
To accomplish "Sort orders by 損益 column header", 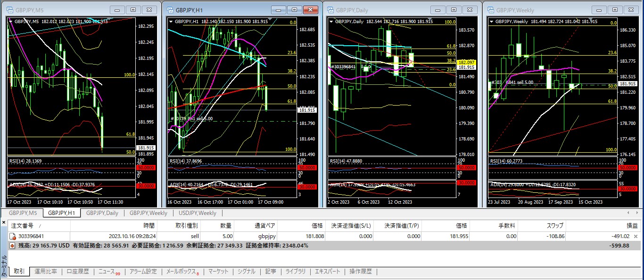I will (632, 226).
